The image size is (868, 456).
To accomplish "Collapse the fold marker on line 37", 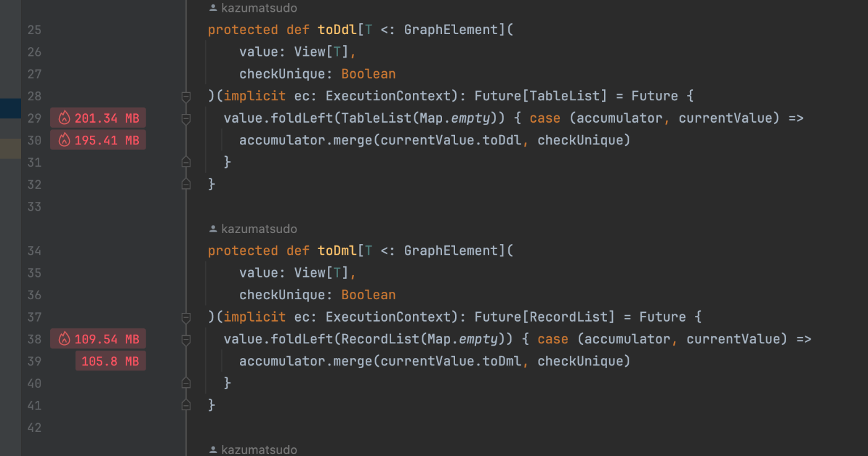I will (185, 318).
